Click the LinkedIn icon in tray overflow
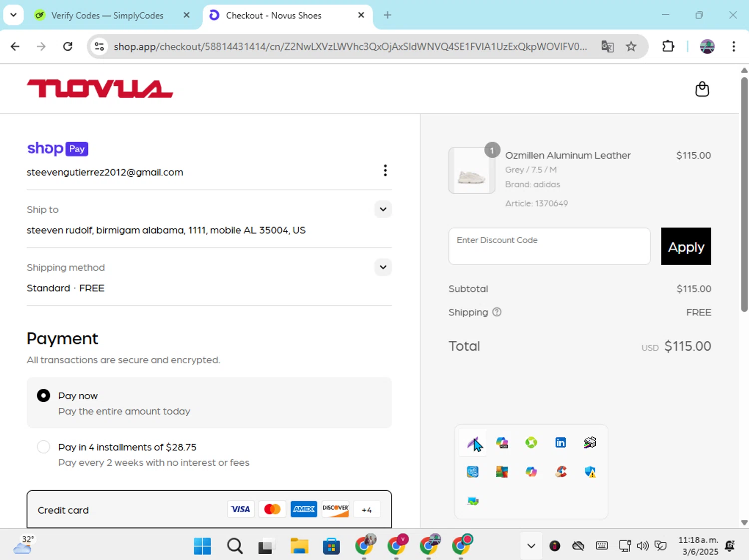 [x=561, y=443]
